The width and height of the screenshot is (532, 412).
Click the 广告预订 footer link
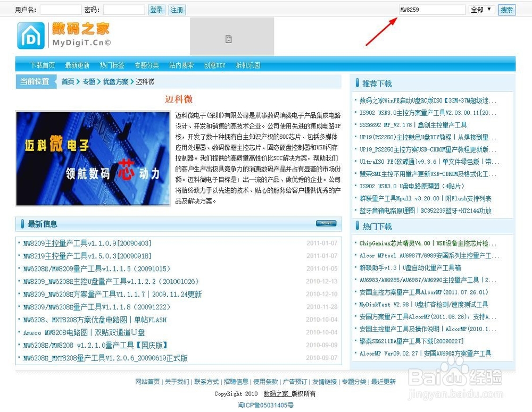pyautogui.click(x=295, y=382)
